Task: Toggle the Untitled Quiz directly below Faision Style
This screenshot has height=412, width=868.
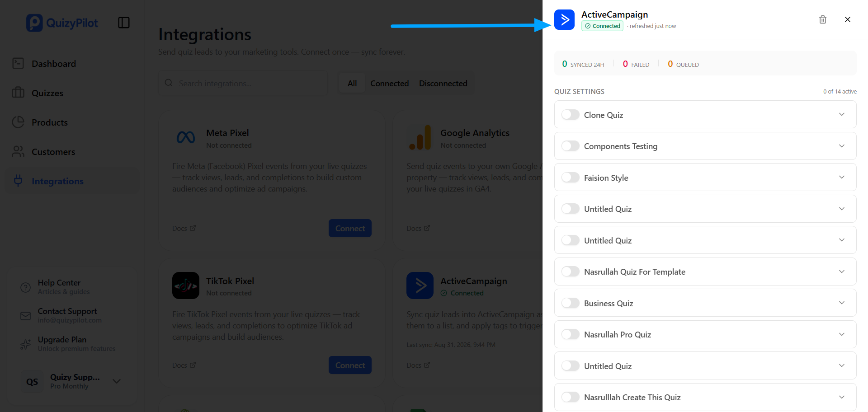Action: (x=571, y=209)
